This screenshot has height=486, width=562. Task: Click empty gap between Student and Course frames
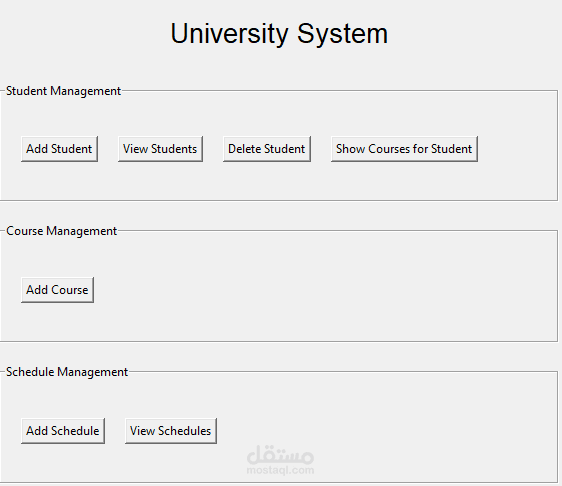click(x=280, y=214)
